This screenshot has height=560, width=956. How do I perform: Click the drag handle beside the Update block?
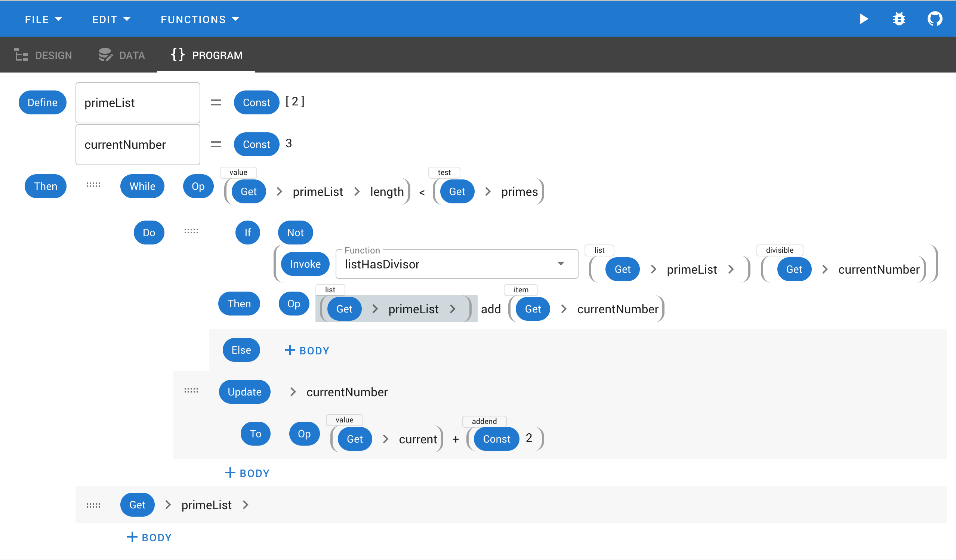[x=191, y=391]
